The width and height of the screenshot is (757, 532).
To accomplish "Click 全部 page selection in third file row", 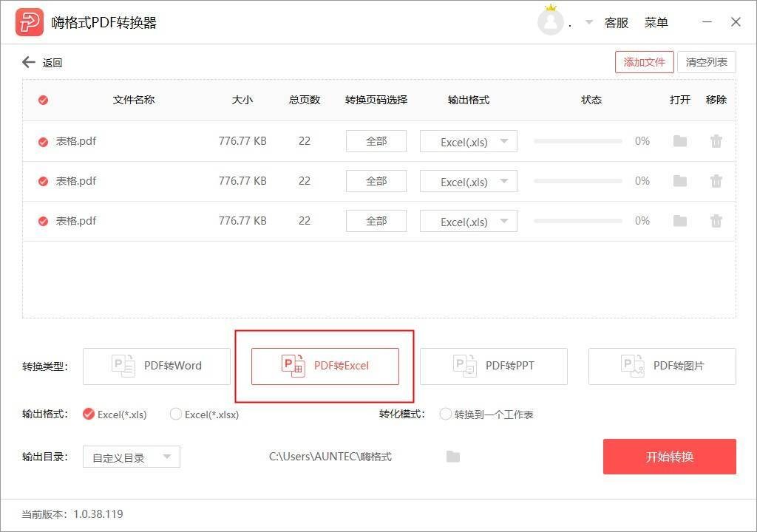I will click(376, 221).
